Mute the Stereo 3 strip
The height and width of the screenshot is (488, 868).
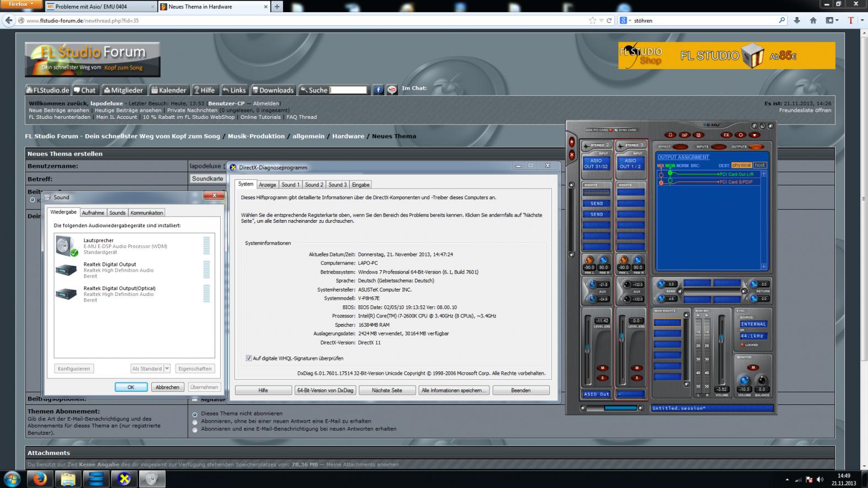pos(637,368)
